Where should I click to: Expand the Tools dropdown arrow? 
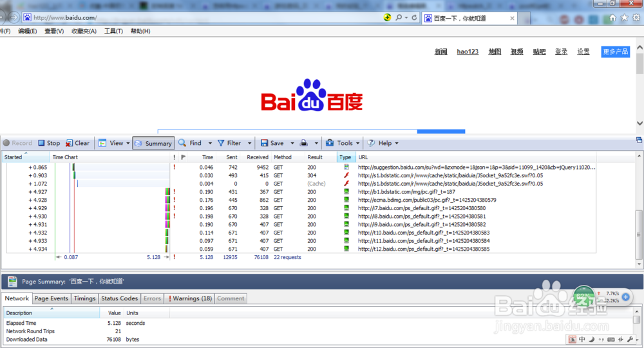[357, 144]
